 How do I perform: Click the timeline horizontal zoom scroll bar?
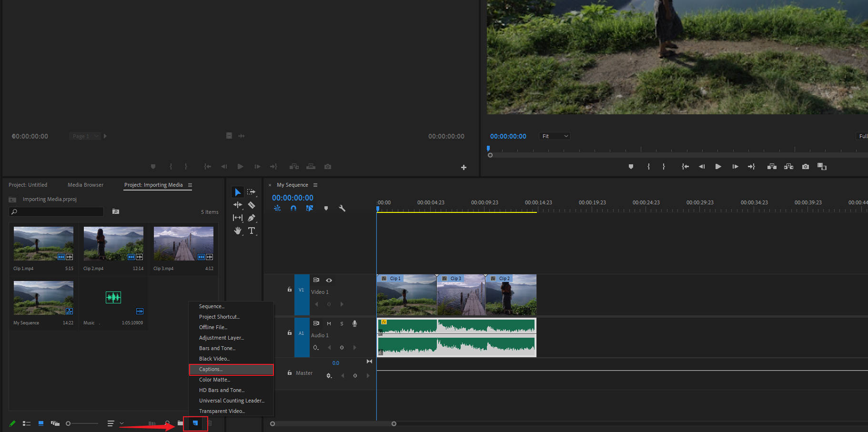coord(333,423)
